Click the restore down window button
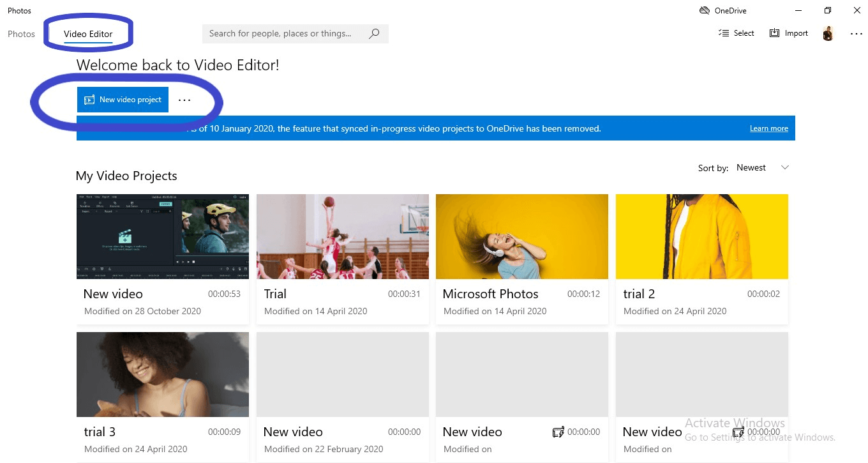Viewport: 868px width, 463px height. point(828,10)
